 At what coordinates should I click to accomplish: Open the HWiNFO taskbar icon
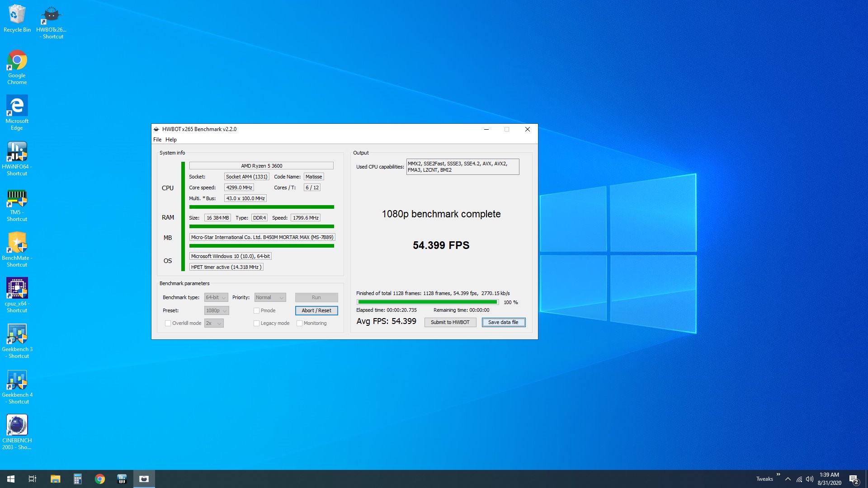[122, 479]
